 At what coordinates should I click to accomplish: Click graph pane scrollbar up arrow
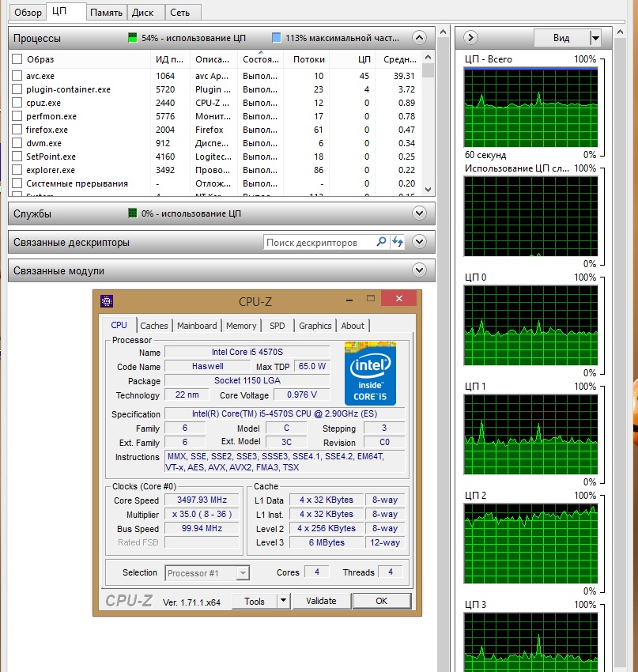pyautogui.click(x=620, y=32)
